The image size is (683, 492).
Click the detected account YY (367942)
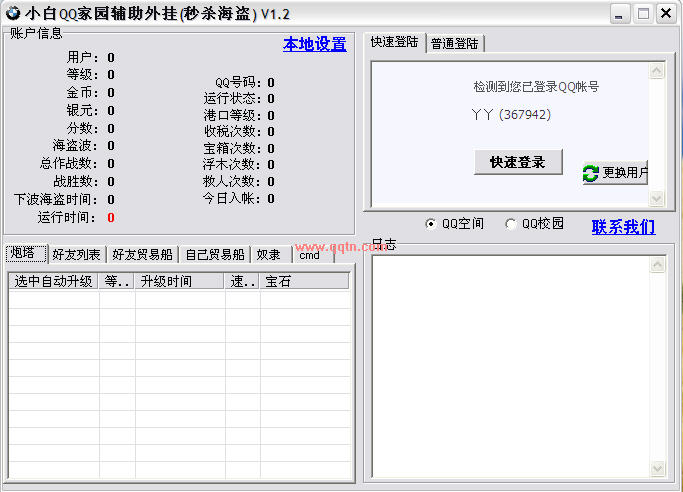coord(511,115)
